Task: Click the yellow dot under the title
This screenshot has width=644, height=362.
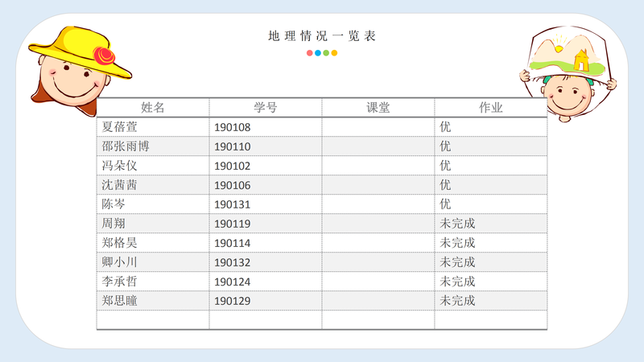Action: 334,53
